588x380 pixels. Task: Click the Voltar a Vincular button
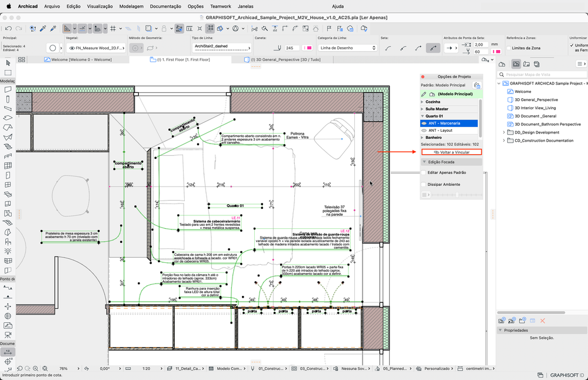click(451, 152)
